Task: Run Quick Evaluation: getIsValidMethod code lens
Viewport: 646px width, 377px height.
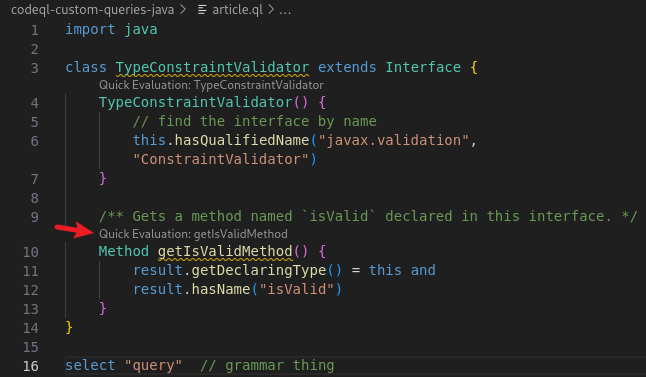Action: [193, 234]
